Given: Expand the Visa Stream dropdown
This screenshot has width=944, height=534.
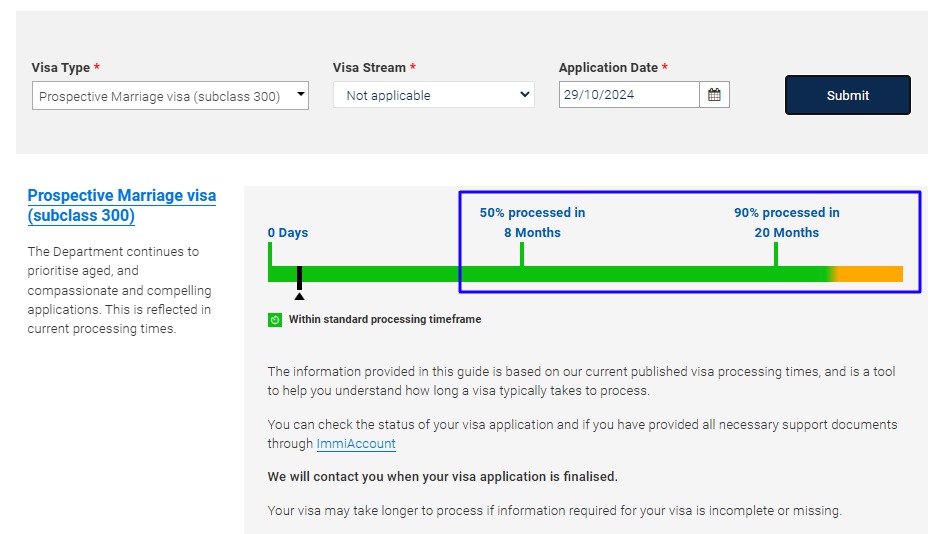Looking at the screenshot, I should pos(433,95).
